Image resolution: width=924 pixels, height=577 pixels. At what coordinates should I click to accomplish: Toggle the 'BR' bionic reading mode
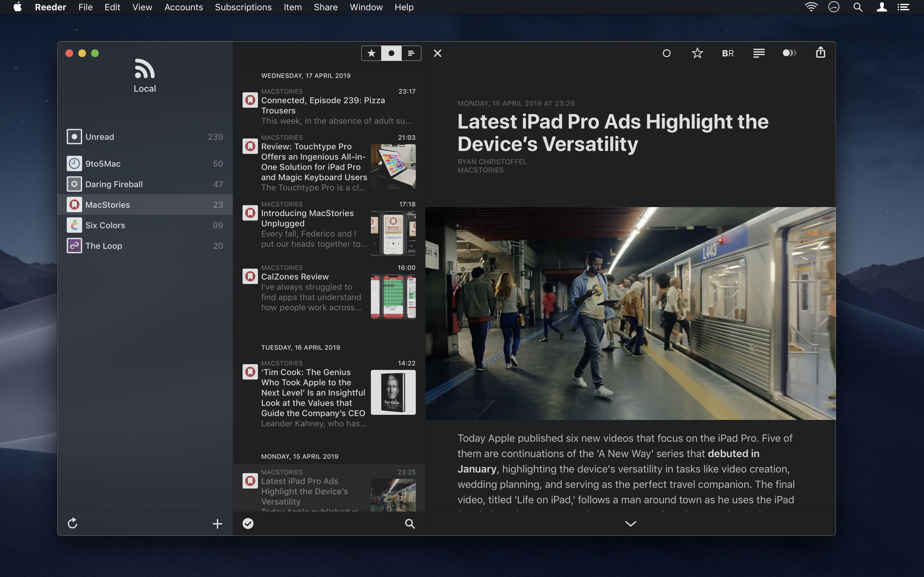728,53
